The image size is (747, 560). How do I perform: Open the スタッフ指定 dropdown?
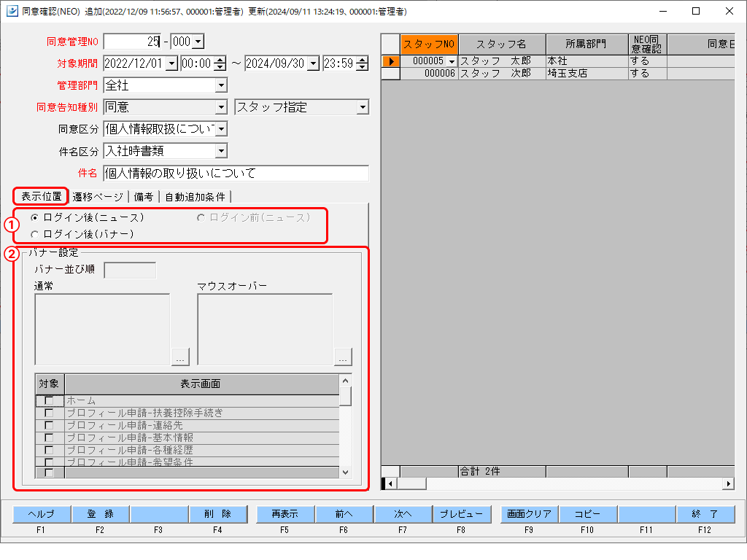[x=363, y=108]
